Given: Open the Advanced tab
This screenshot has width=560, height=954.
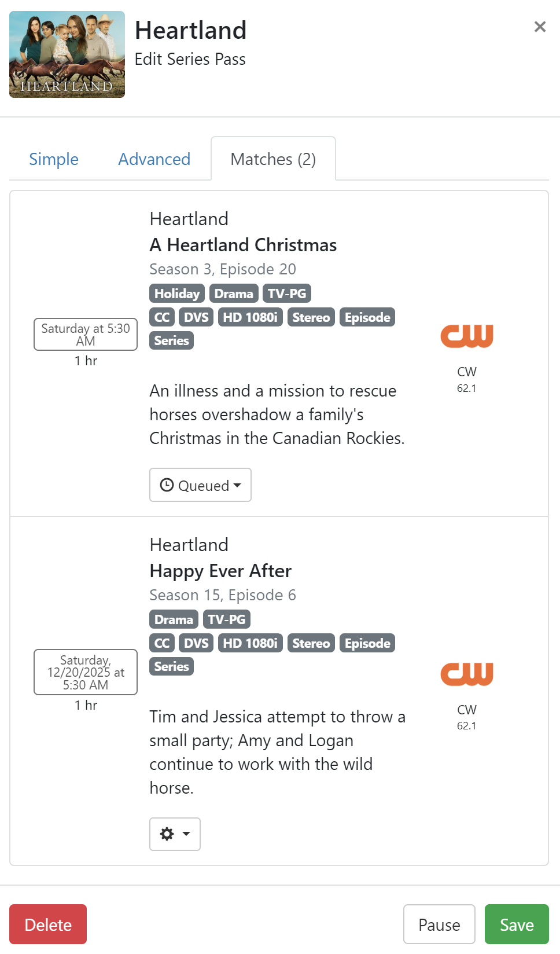Looking at the screenshot, I should coord(154,159).
